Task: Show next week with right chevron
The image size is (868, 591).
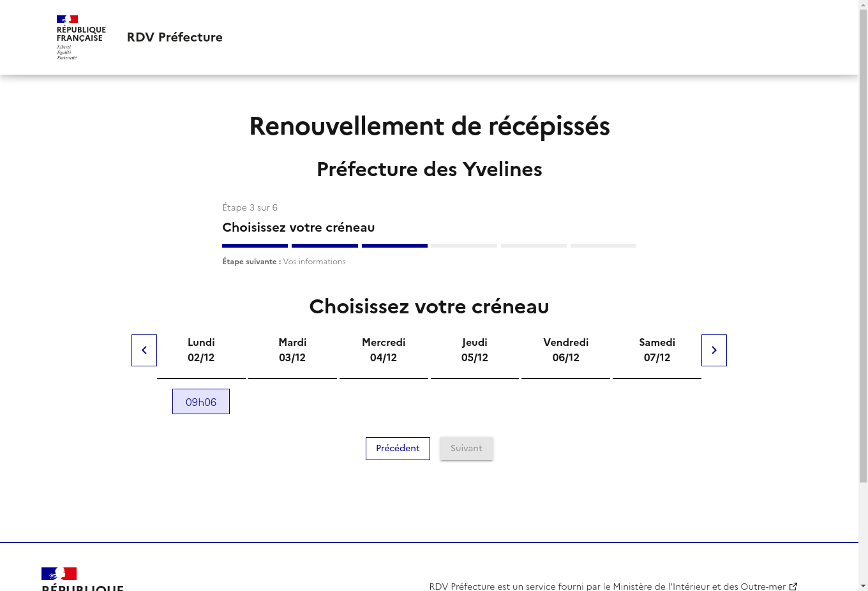Action: click(714, 350)
